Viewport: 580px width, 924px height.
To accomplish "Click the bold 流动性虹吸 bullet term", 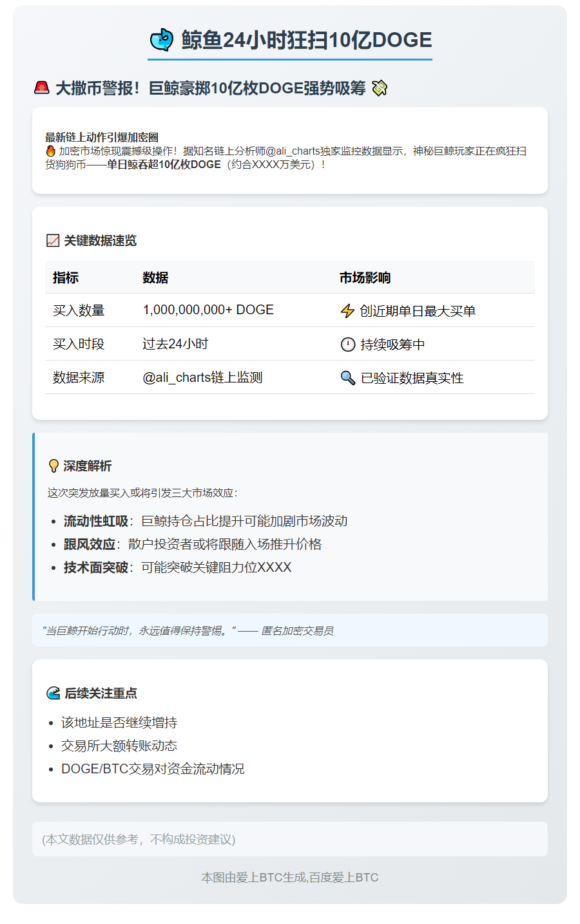I will tap(96, 521).
